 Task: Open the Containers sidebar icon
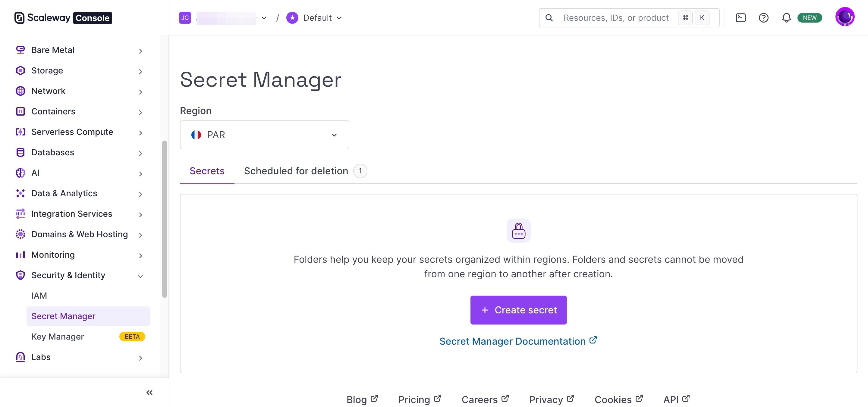click(20, 111)
